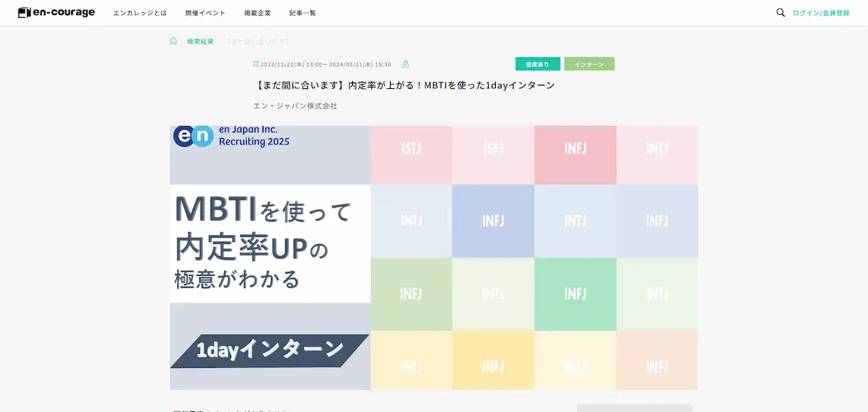Click the ISFJ tile in banner

point(493,155)
